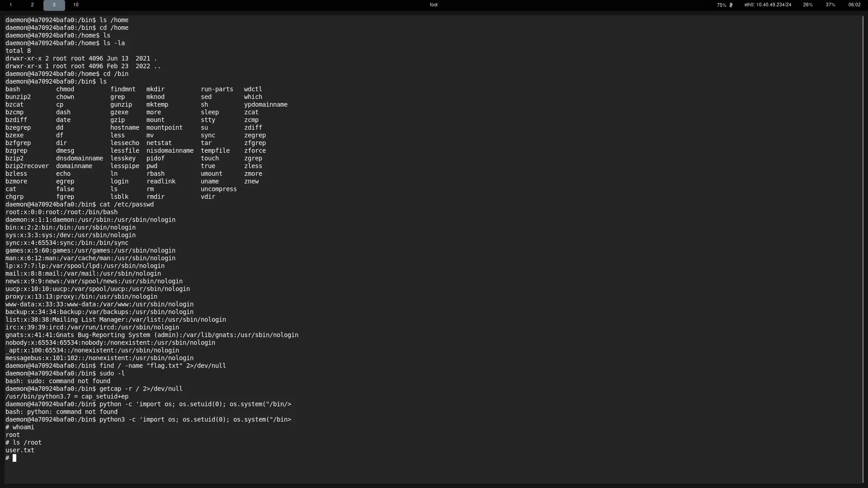Click the 37% status bar indicator
868x488 pixels.
(x=830, y=5)
